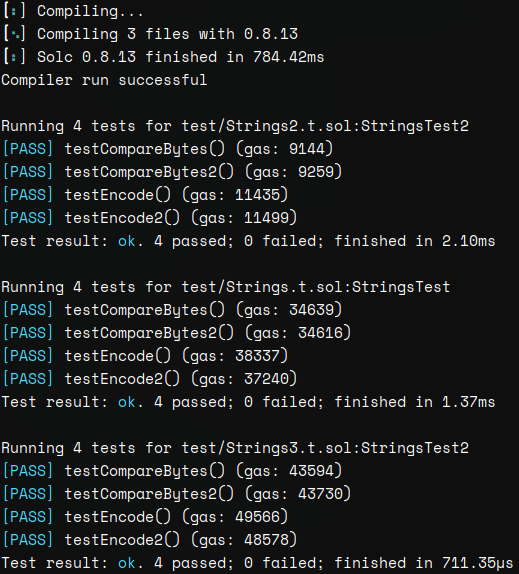Click PASS badge for testEncode gas 11435
This screenshot has height=574, width=519.
(28, 195)
